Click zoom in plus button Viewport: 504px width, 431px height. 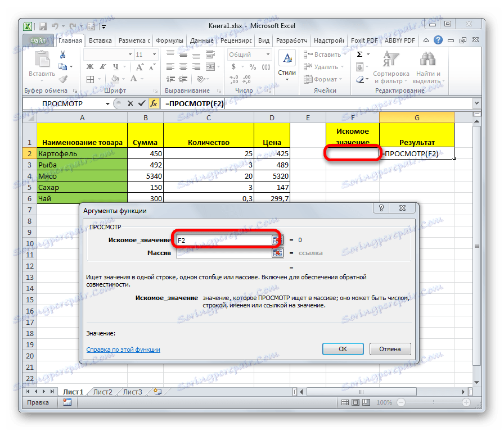466,402
